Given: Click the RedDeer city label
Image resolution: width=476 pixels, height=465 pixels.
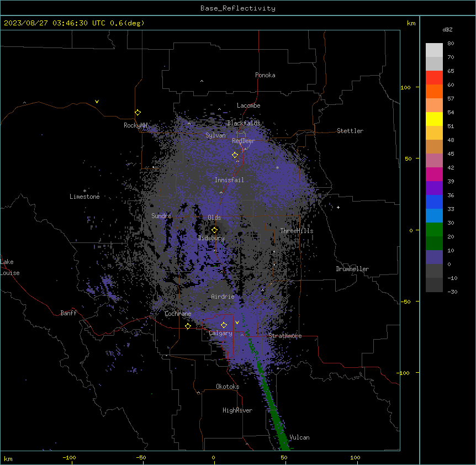Looking at the screenshot, I should [244, 141].
